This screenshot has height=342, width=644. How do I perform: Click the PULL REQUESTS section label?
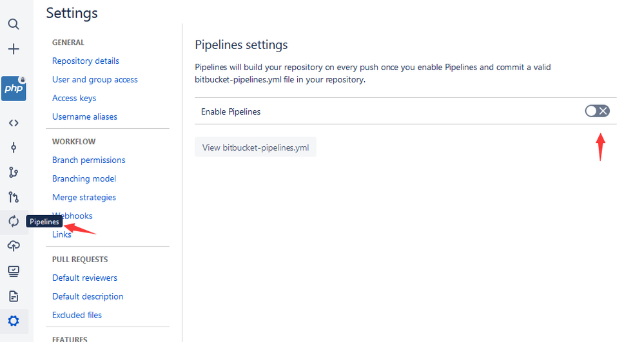[80, 260]
